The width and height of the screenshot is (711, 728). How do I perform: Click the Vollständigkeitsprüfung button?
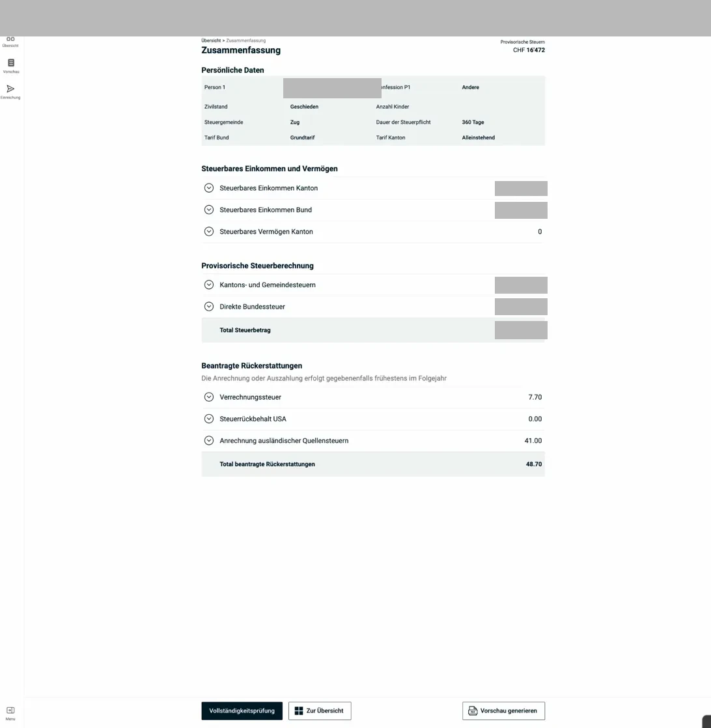242,710
